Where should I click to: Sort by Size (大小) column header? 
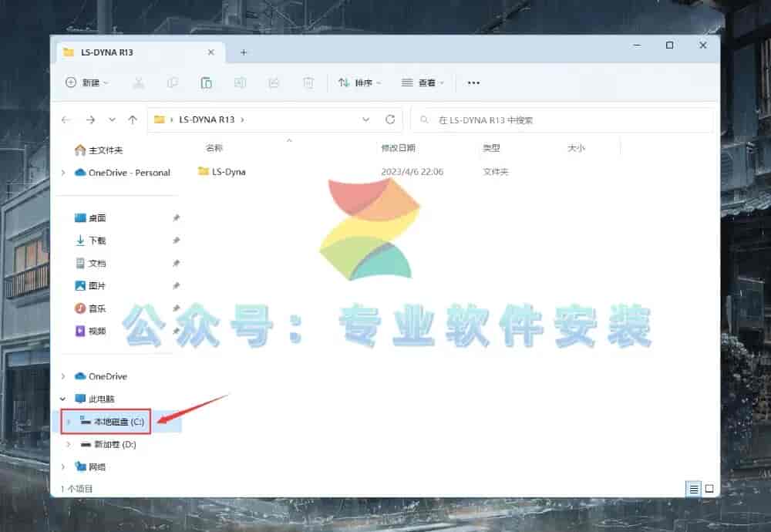pyautogui.click(x=576, y=148)
